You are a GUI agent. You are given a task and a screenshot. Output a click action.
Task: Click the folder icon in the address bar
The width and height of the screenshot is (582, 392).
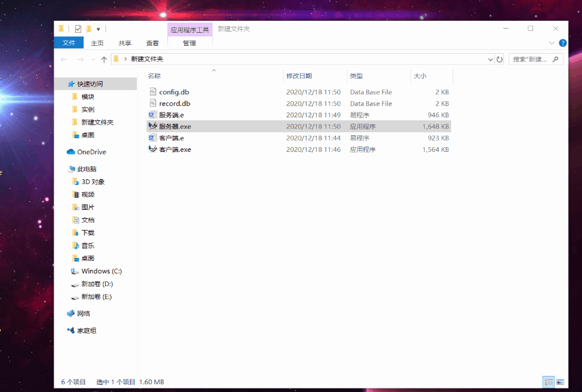(116, 58)
